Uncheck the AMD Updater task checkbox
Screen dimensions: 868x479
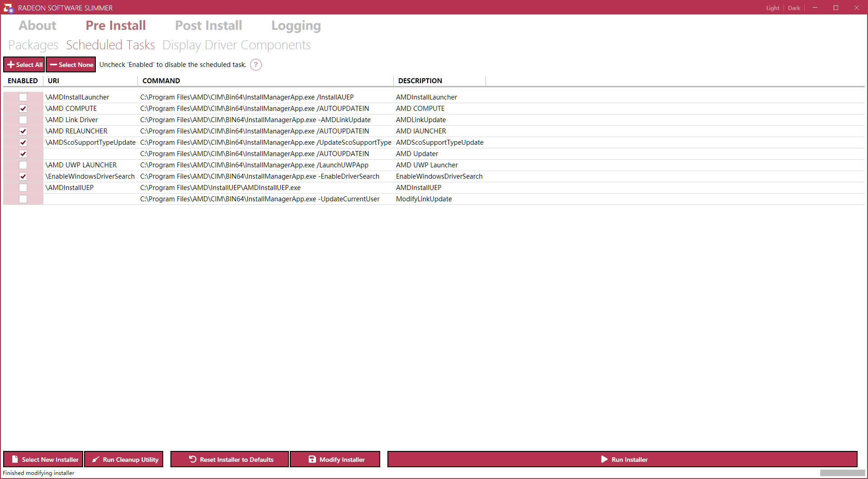click(23, 154)
